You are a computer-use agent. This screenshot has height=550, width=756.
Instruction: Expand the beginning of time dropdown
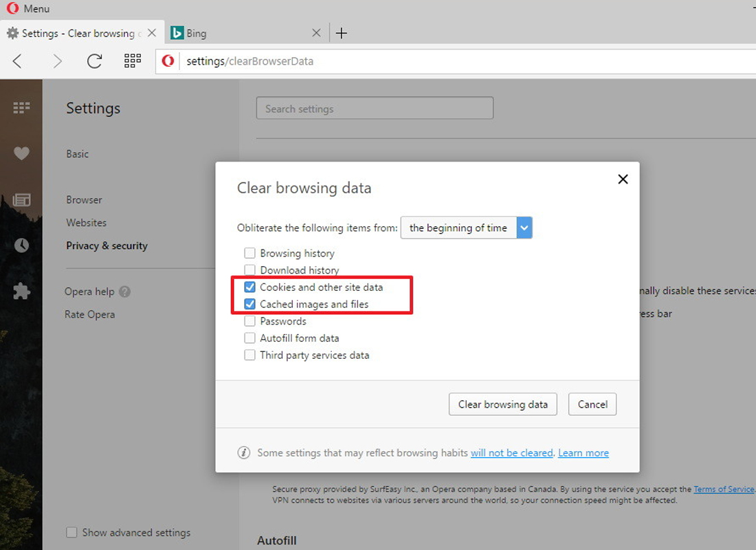[466, 228]
